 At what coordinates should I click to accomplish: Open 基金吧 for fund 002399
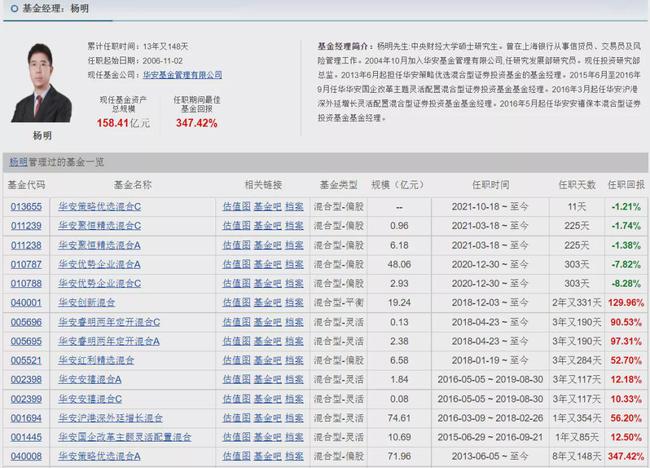coord(267,399)
